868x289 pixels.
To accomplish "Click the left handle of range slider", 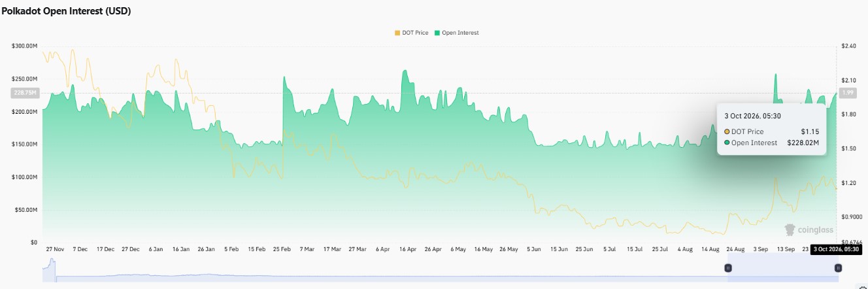I will pyautogui.click(x=728, y=268).
